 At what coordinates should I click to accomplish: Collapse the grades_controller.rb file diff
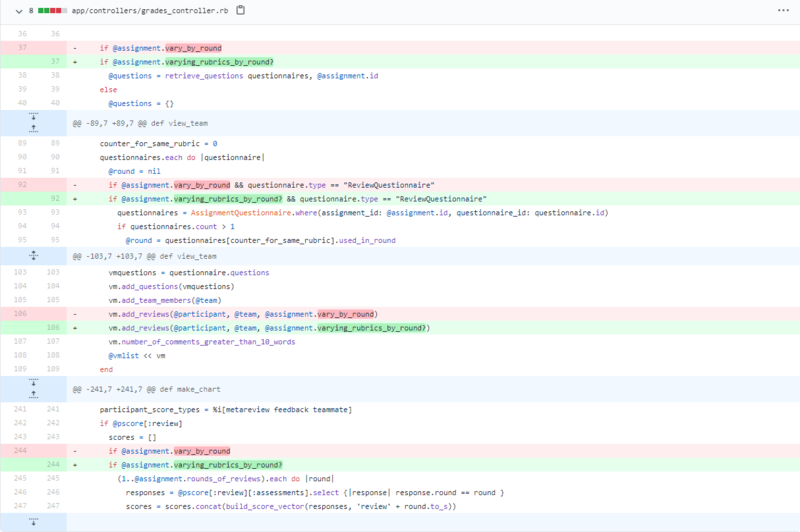click(19, 11)
